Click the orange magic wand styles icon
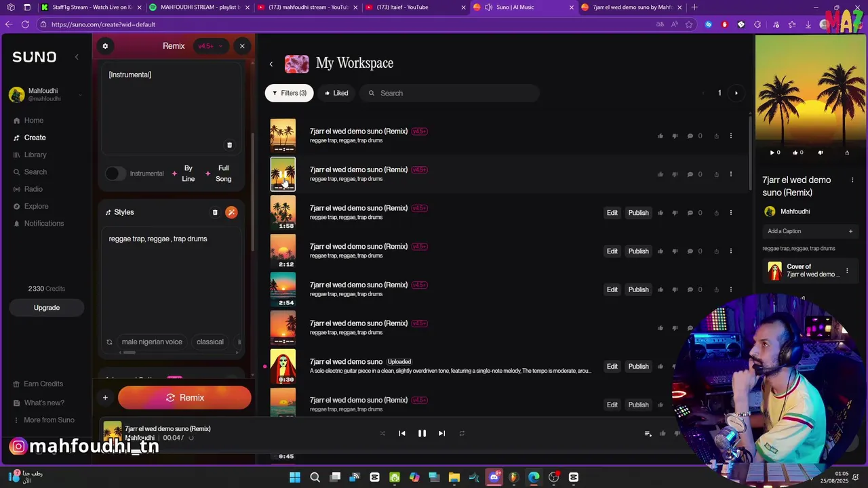Screen dimensions: 868x488 click(231, 212)
